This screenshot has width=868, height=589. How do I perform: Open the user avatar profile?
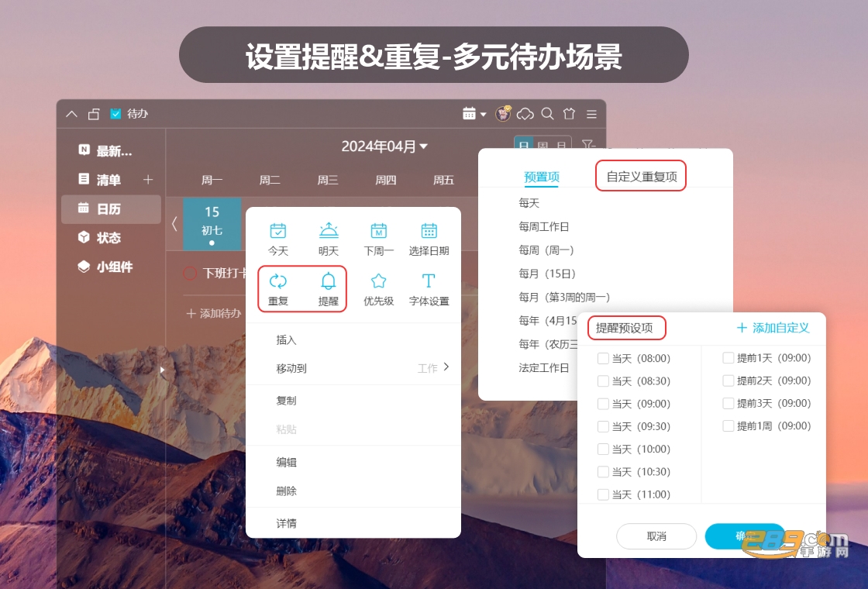click(x=503, y=113)
